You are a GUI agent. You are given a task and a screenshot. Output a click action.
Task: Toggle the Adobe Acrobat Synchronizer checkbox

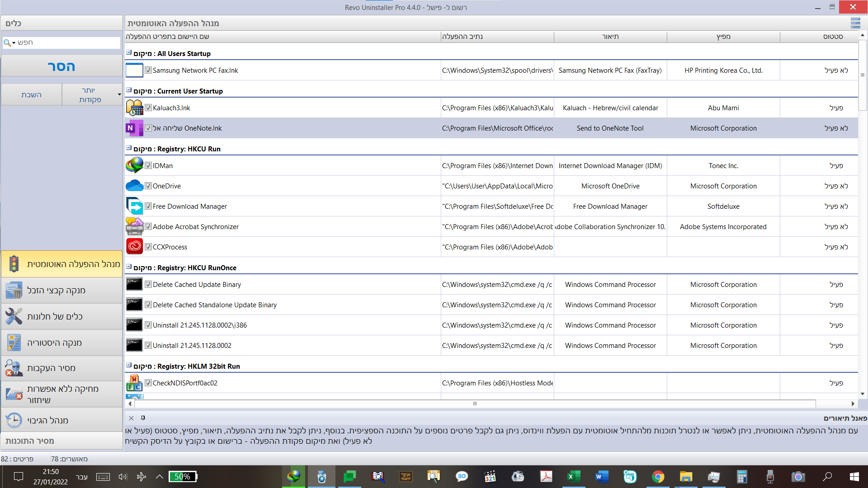(148, 226)
